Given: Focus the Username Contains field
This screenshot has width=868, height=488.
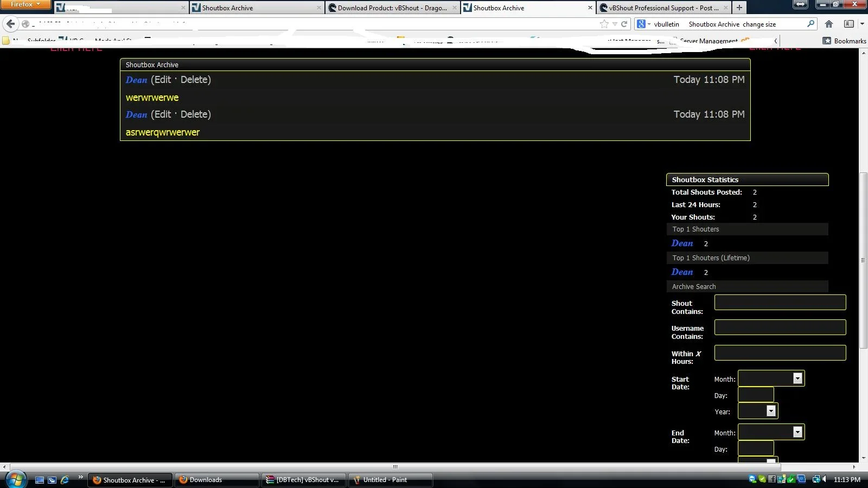Looking at the screenshot, I should pos(780,328).
